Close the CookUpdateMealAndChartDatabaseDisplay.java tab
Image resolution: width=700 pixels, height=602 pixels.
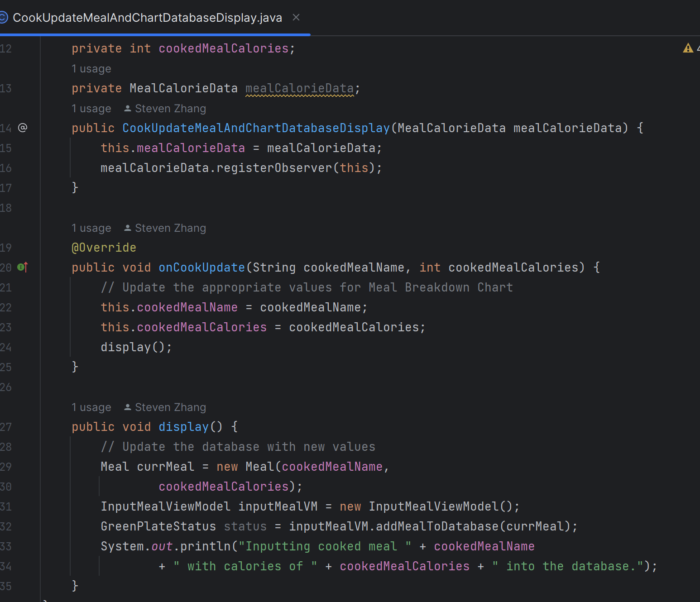pos(296,17)
